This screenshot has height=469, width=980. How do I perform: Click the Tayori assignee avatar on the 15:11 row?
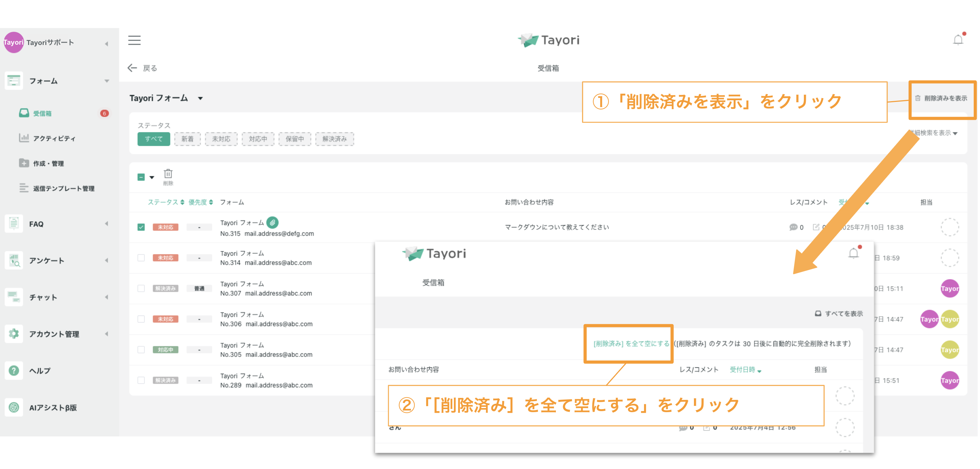click(x=950, y=288)
